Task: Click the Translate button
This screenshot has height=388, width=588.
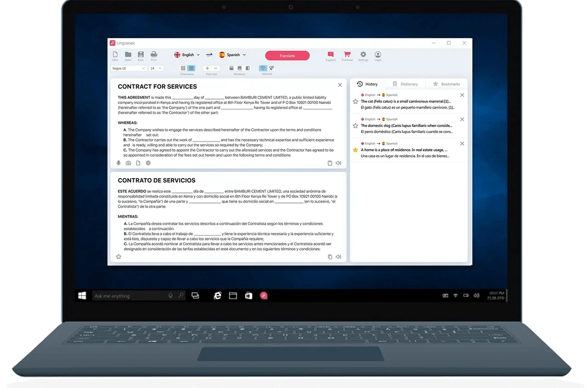Action: pos(287,56)
